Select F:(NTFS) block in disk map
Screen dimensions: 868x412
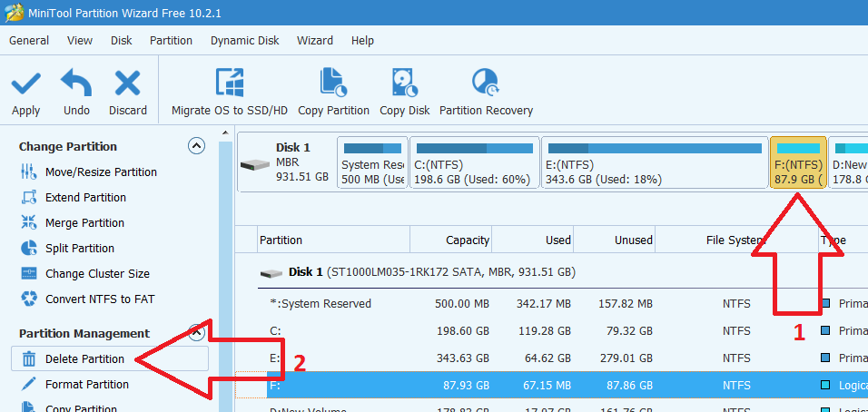pos(798,163)
